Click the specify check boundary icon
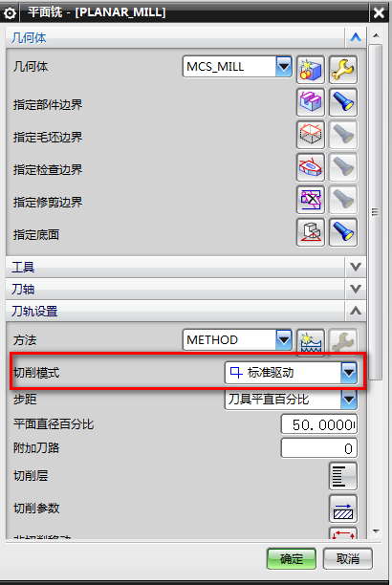Viewport: 392px width, 585px height. tap(311, 167)
